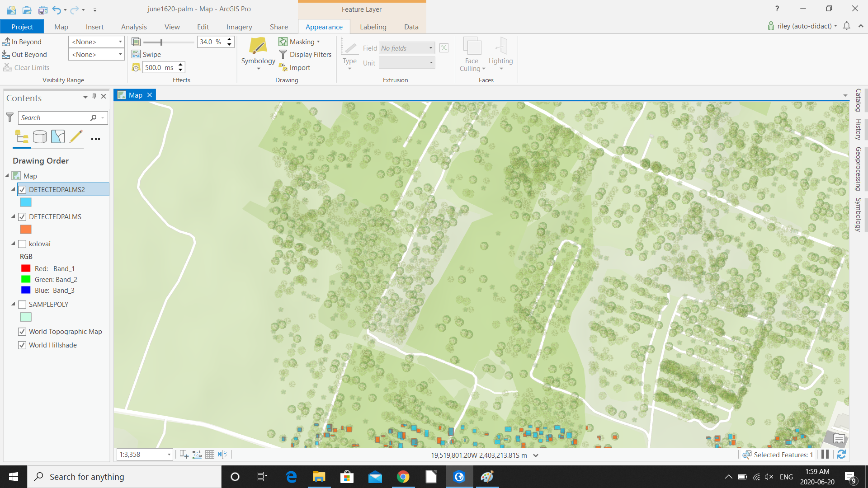Collapse the SAMPLEPOLY layer legend
This screenshot has width=868, height=488.
pyautogui.click(x=13, y=304)
